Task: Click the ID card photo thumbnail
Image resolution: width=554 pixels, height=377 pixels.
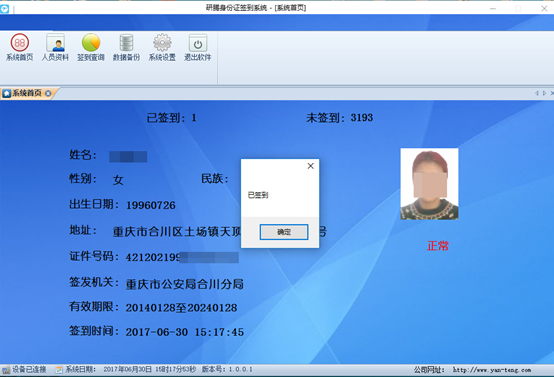Action: (429, 184)
